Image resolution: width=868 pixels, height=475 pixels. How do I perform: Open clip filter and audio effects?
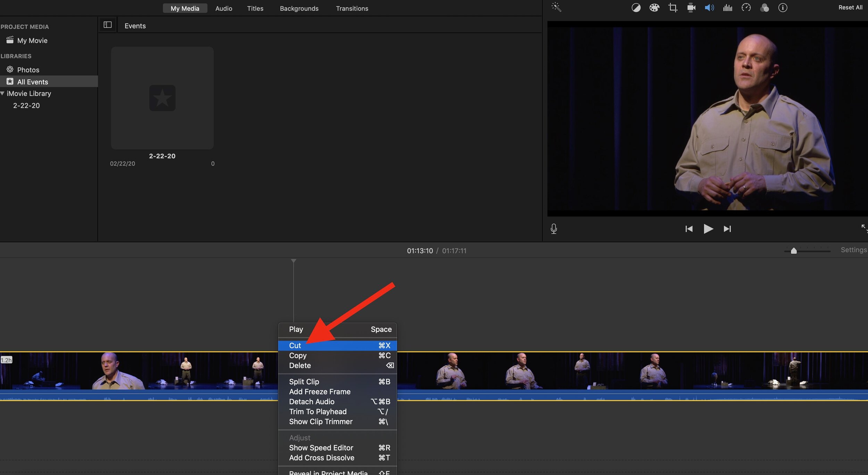(x=764, y=8)
